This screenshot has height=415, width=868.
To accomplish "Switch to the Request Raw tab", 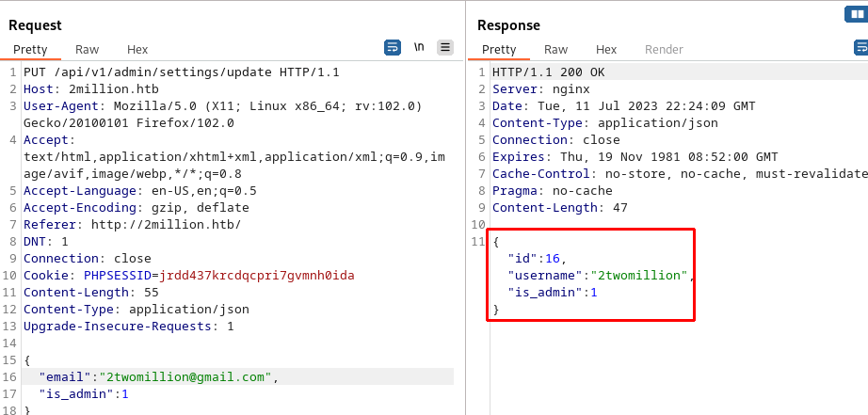I will click(87, 49).
